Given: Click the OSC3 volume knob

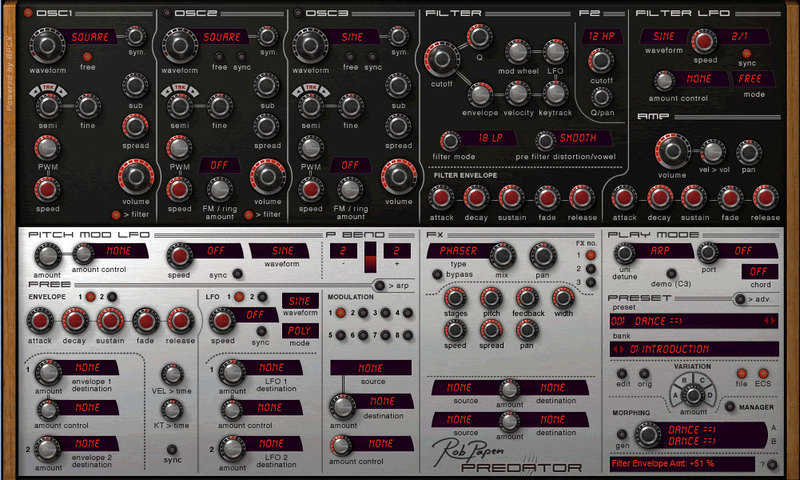Looking at the screenshot, I should tap(398, 176).
